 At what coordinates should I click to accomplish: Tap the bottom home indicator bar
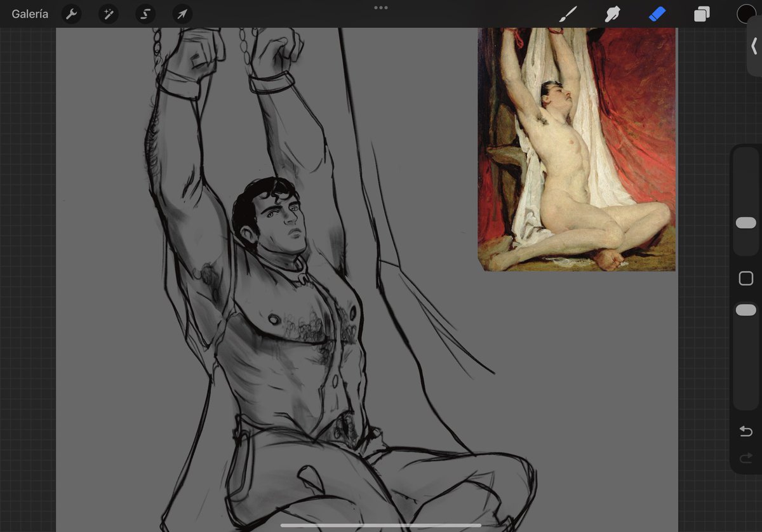click(380, 526)
